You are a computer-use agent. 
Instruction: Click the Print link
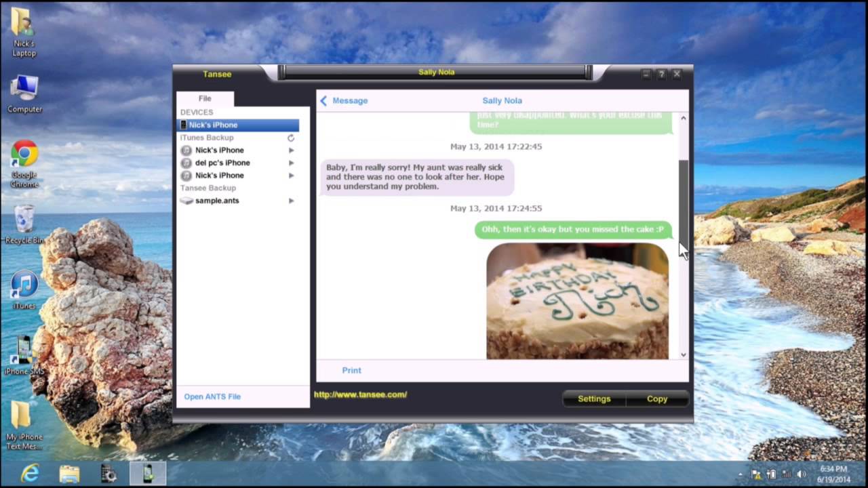tap(351, 370)
